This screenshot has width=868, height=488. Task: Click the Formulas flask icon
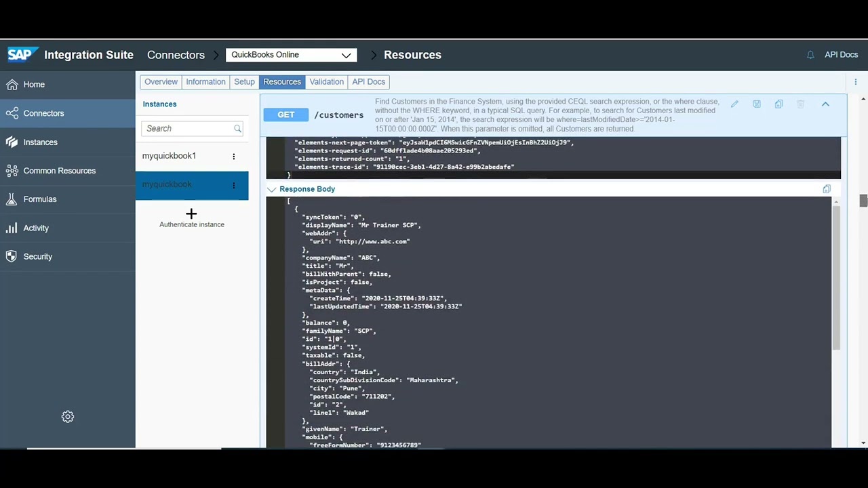click(x=12, y=199)
